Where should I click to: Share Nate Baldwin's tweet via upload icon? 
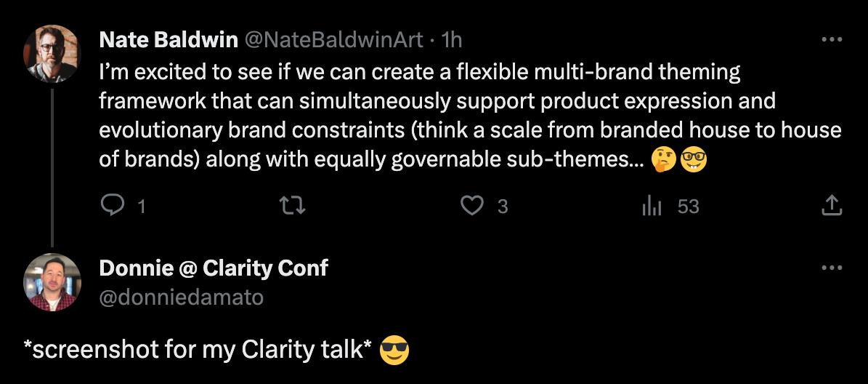832,206
